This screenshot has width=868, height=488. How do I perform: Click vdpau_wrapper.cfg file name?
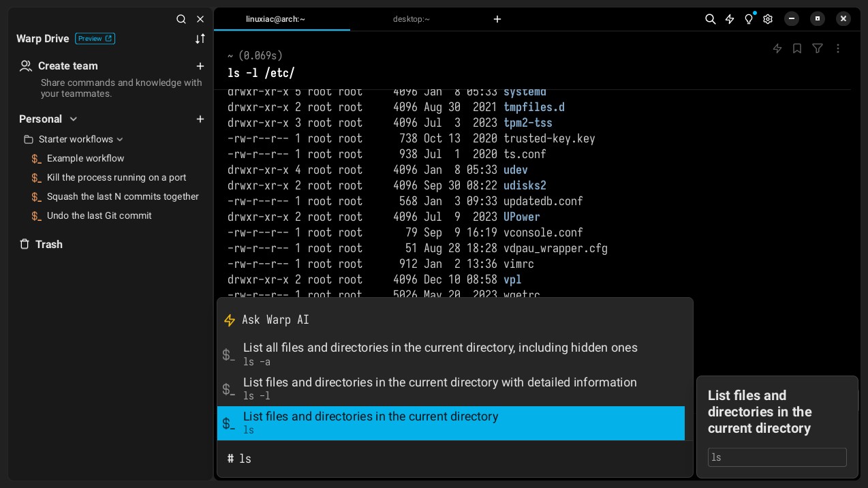click(555, 248)
